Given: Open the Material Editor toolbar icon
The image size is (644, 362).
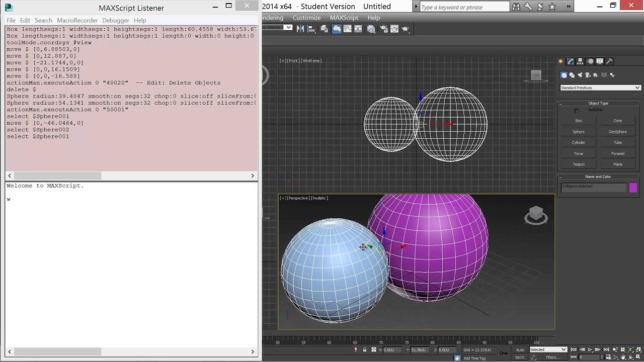Looking at the screenshot, I should click(371, 29).
